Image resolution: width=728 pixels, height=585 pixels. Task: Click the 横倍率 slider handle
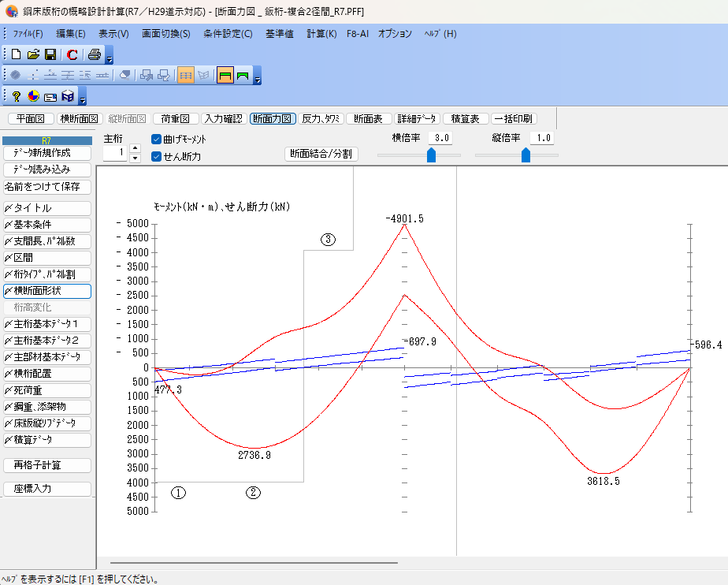[x=431, y=155]
